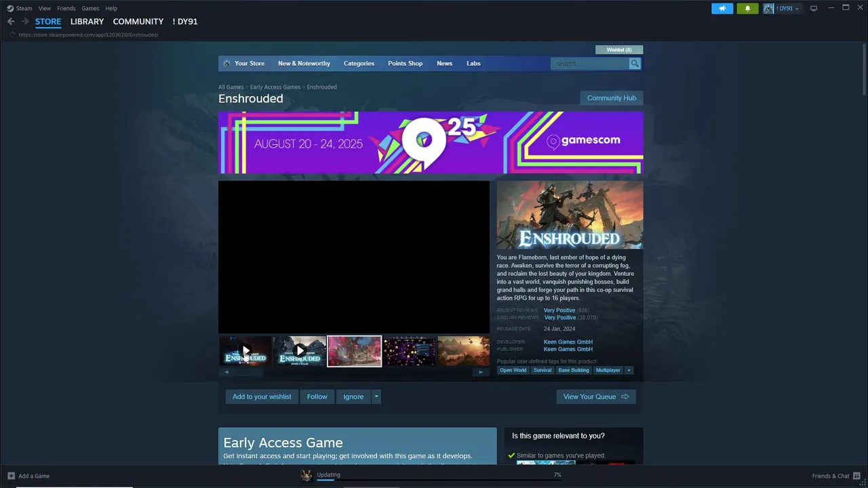Switch to the COMMUNITY tab
The height and width of the screenshot is (488, 868).
[138, 22]
